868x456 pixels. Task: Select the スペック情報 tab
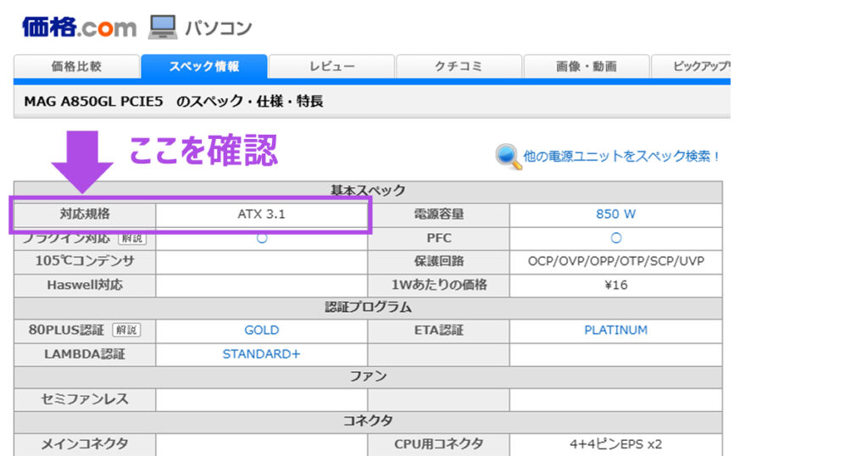(204, 66)
